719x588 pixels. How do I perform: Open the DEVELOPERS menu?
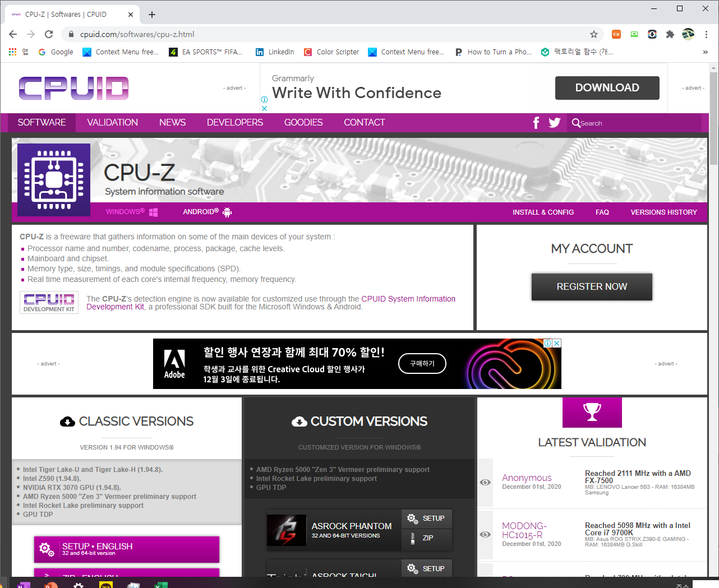(235, 123)
